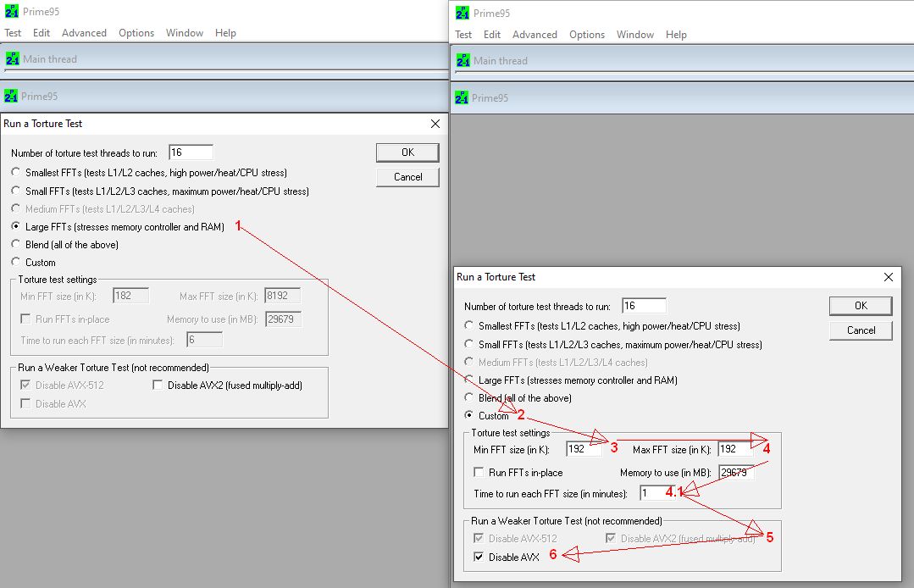
Task: Focus torture threads field in left dialog
Action: point(191,153)
